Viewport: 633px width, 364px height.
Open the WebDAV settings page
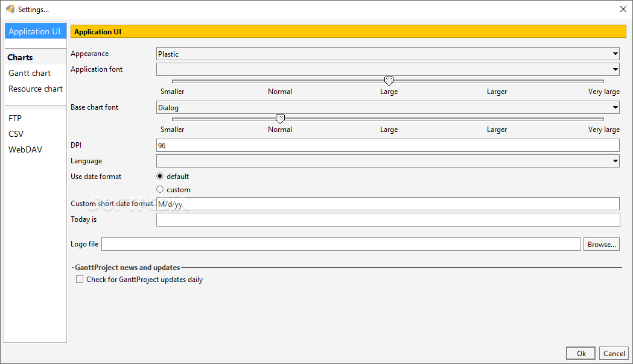(25, 149)
